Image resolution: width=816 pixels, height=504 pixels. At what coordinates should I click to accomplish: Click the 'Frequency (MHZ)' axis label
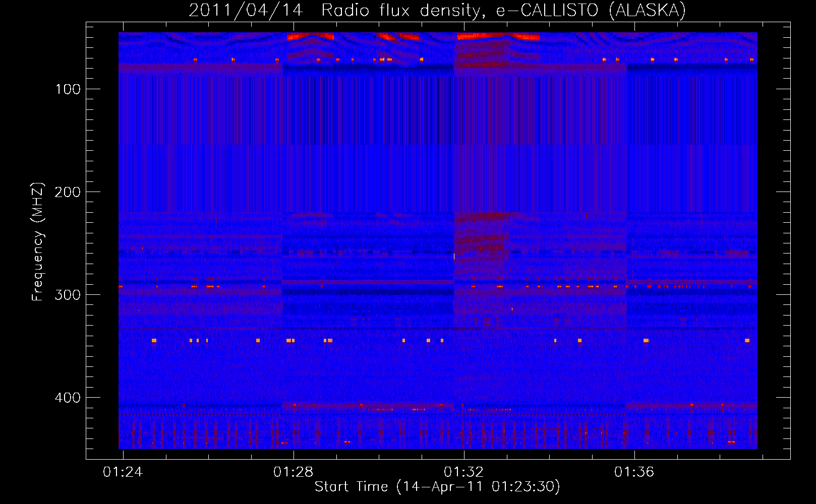coord(38,242)
